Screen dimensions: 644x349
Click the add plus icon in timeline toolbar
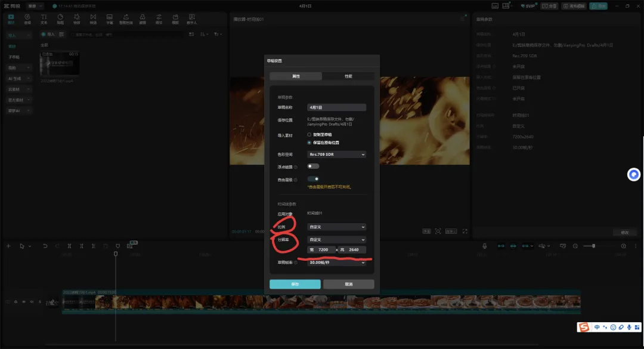click(x=8, y=246)
